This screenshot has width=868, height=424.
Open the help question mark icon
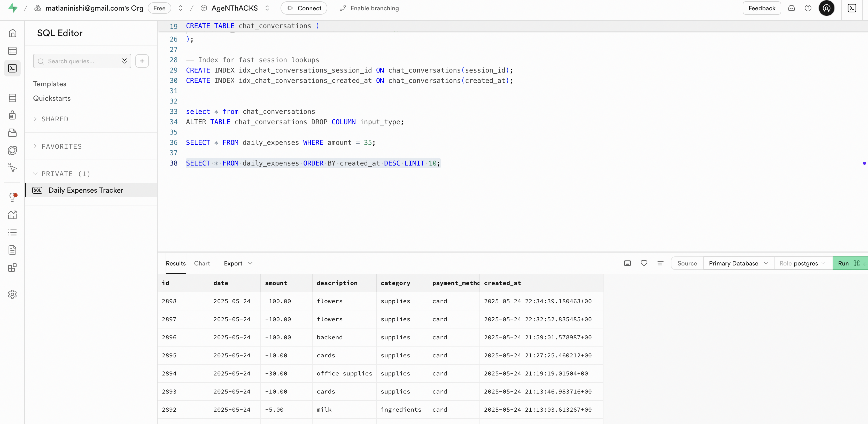808,8
